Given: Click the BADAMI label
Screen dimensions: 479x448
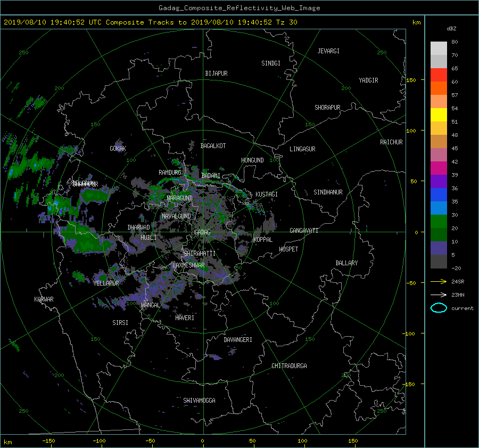Looking at the screenshot, I should click(211, 176).
